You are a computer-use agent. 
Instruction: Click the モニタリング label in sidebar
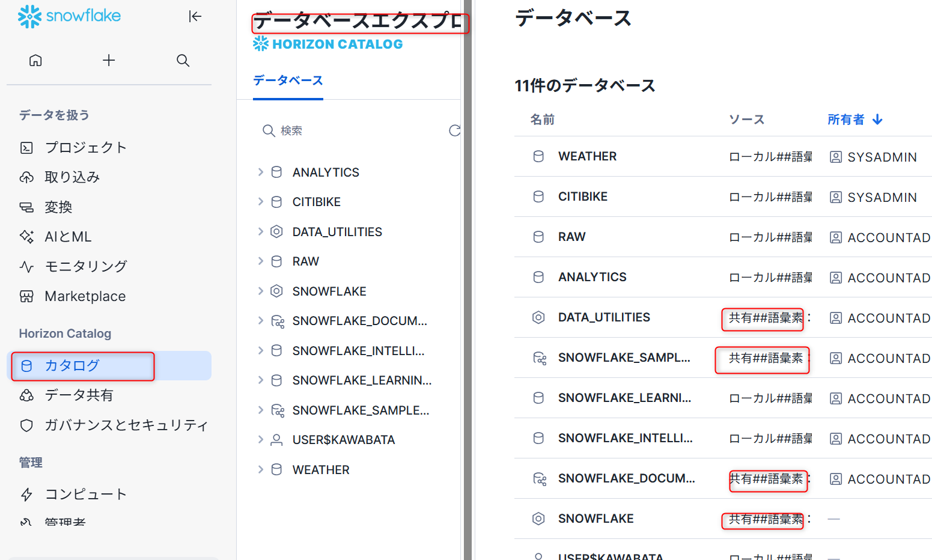pos(86,266)
